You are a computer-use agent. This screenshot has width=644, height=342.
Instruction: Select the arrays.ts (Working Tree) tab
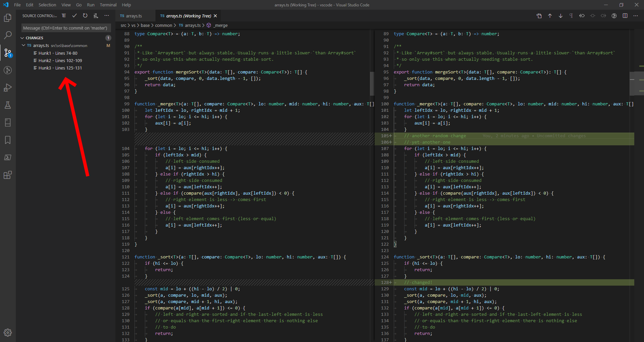tap(188, 16)
